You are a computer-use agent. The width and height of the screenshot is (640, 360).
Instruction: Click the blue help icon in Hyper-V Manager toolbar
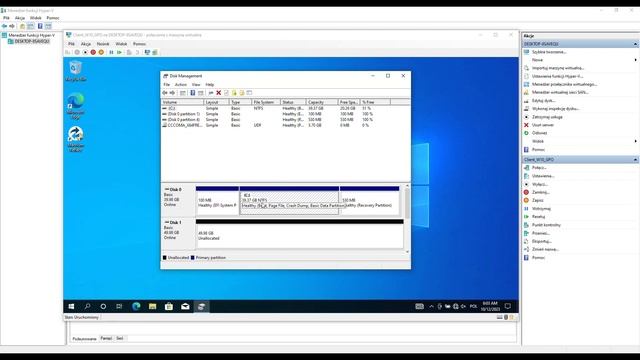coord(40,26)
